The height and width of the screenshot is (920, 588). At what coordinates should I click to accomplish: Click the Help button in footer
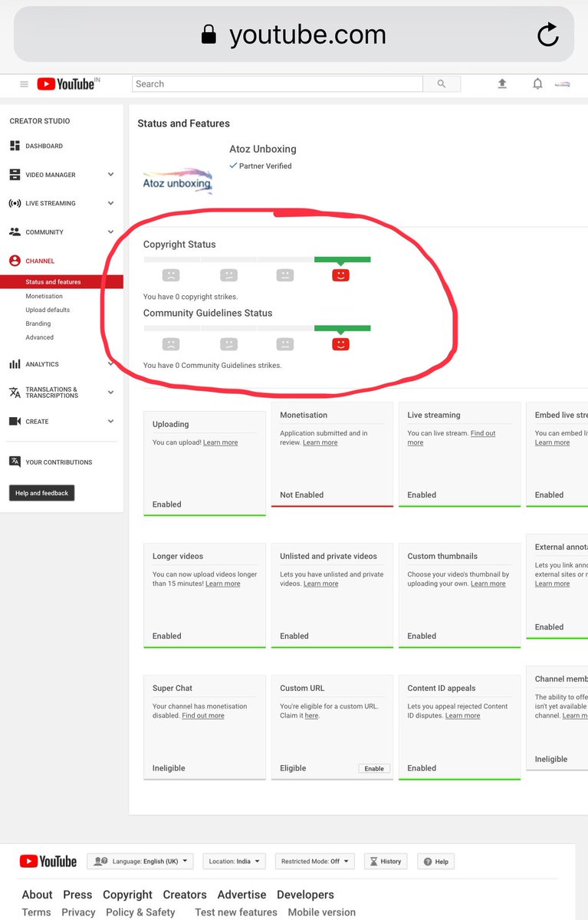point(436,862)
